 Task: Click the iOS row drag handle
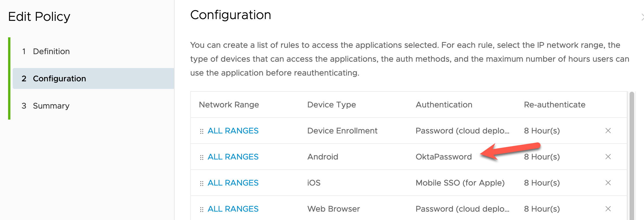pos(202,183)
